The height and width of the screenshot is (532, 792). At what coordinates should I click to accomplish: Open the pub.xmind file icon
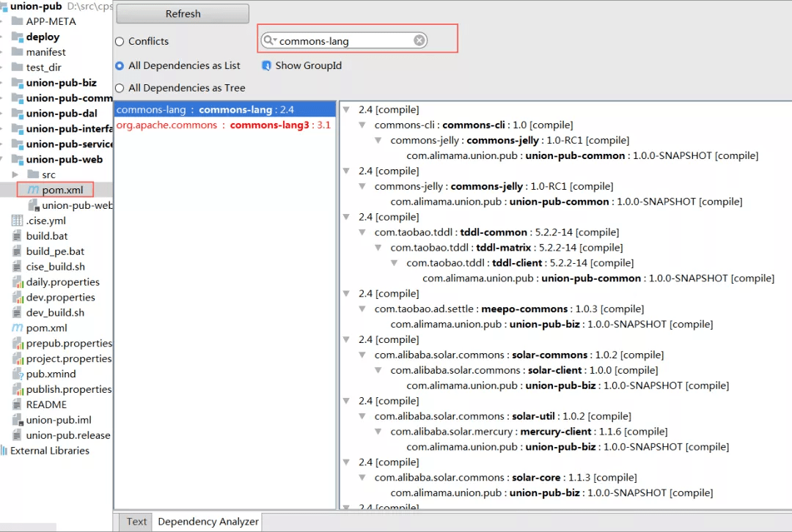pos(18,374)
